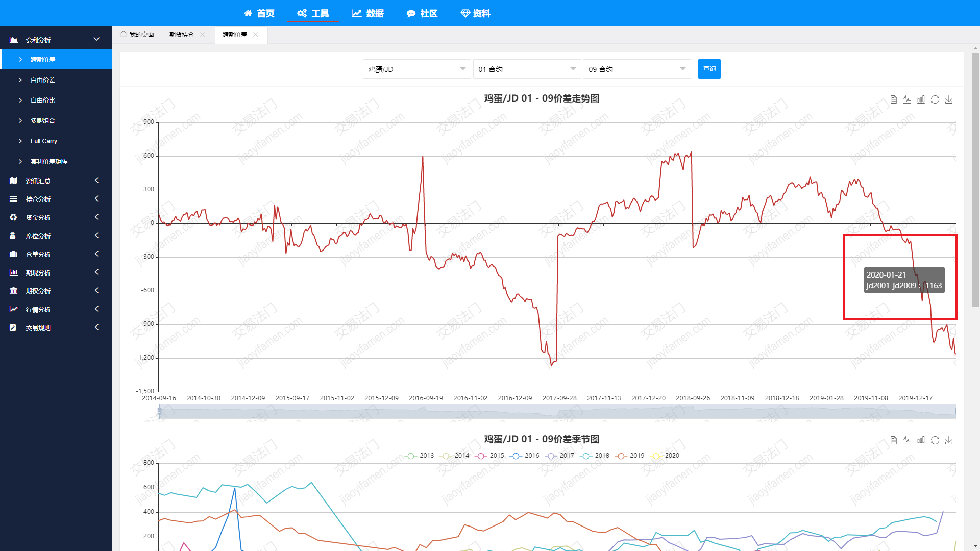Open the 09 合约 contract dropdown
This screenshot has width=980, height=551.
point(636,69)
